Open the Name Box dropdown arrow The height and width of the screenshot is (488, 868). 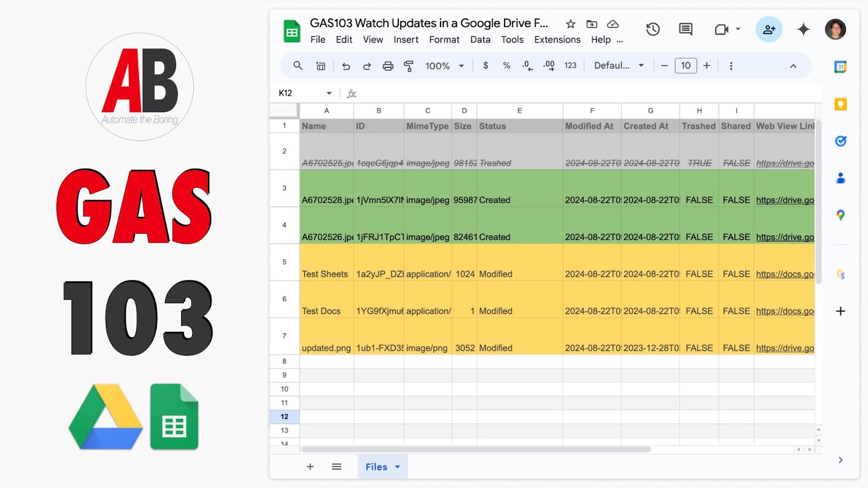pyautogui.click(x=329, y=93)
